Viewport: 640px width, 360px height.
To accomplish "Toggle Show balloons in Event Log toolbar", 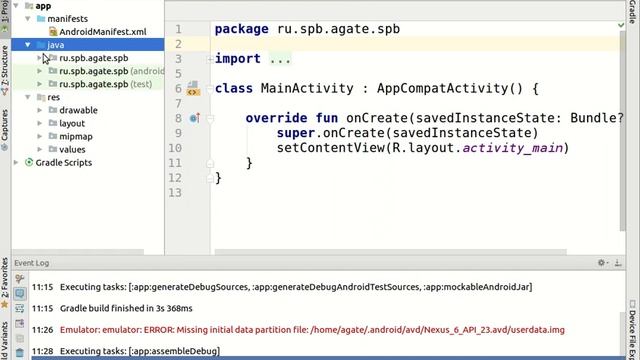I will [20, 293].
